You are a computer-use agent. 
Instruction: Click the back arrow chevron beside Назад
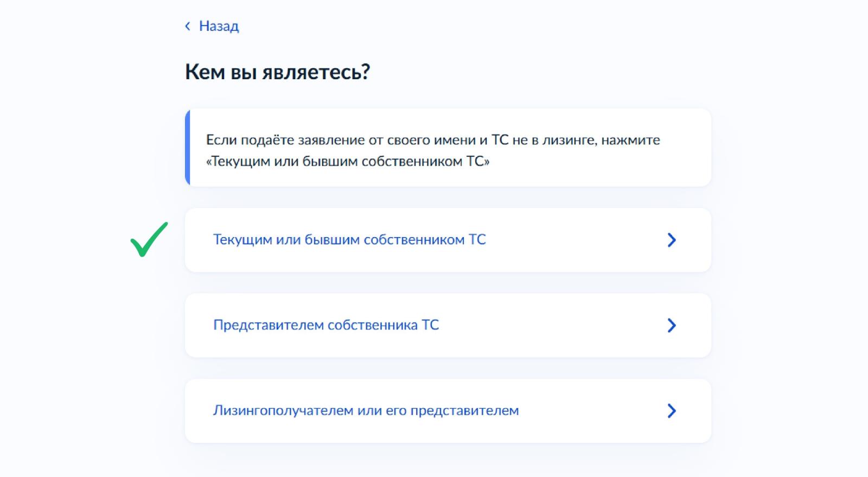[x=188, y=26]
